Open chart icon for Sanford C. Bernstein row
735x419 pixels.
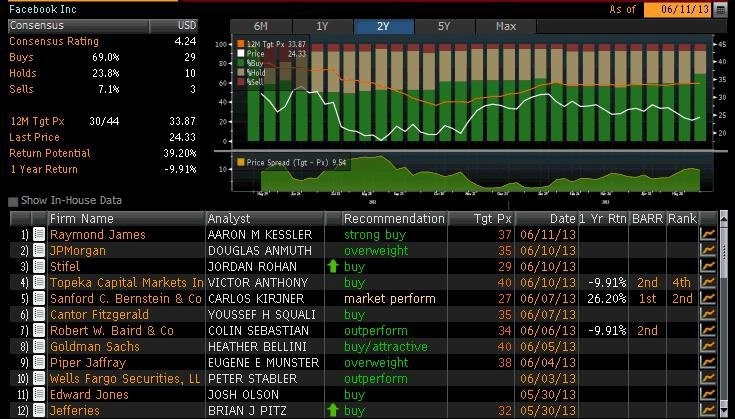(708, 298)
